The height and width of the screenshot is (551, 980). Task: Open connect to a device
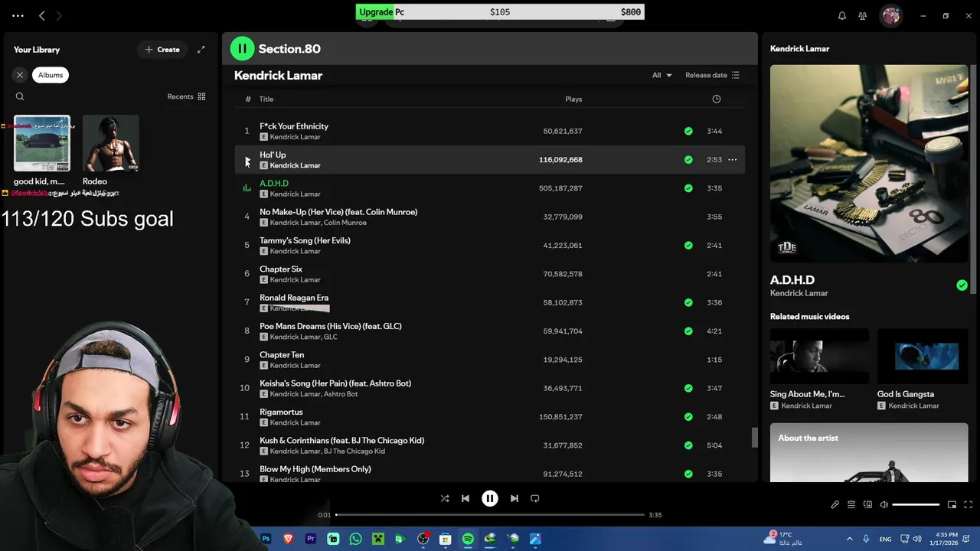(x=867, y=505)
